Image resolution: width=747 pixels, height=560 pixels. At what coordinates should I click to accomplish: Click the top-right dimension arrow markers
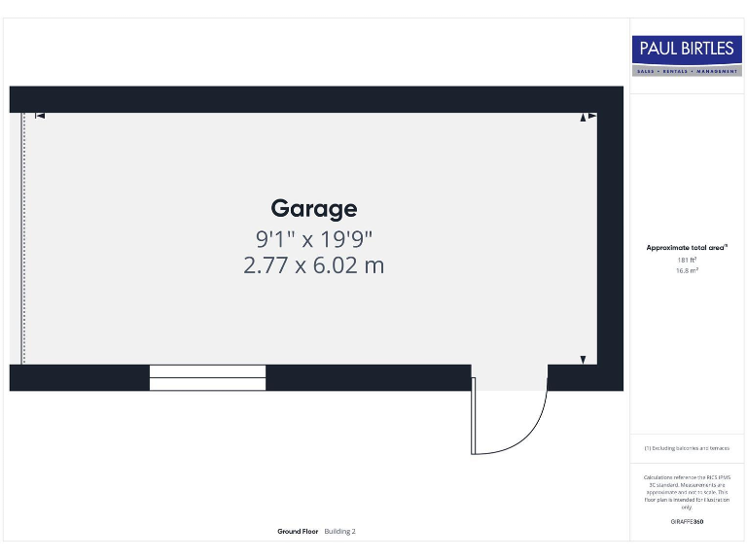point(587,117)
